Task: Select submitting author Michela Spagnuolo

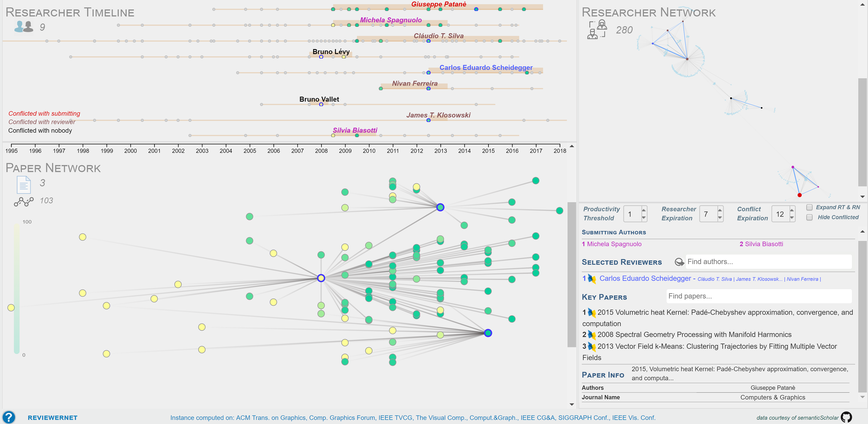Action: click(x=614, y=244)
